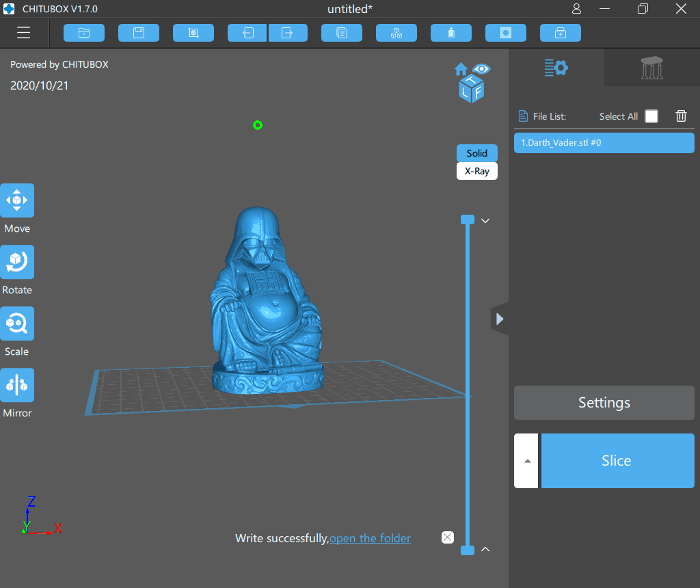The image size is (700, 588).
Task: Click the Open File toolbar icon
Action: point(84,33)
